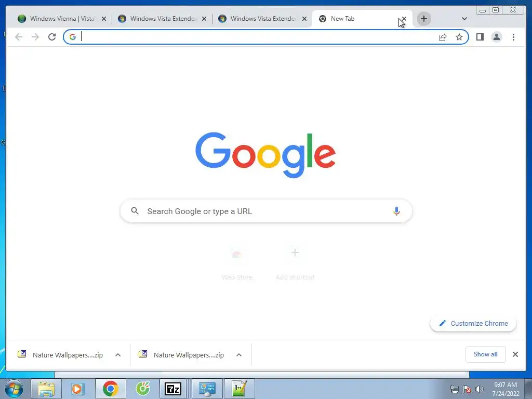The image size is (532, 399).
Task: Switch to the Windows Vienna | Vista tab
Action: (x=62, y=19)
